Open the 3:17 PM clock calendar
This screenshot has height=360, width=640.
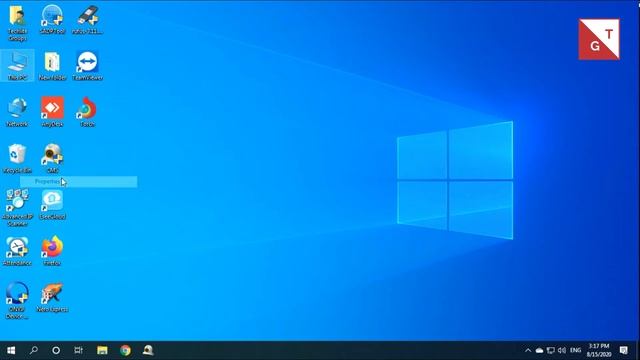click(x=599, y=350)
